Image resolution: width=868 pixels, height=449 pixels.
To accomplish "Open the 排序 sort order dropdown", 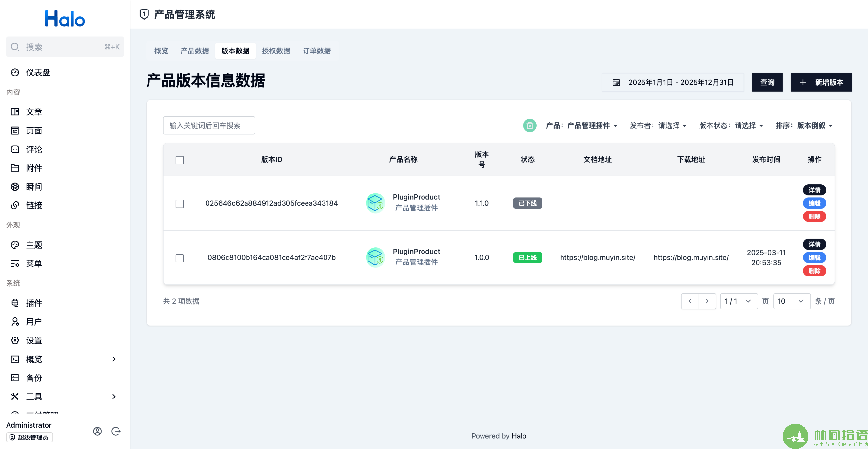I will click(804, 125).
